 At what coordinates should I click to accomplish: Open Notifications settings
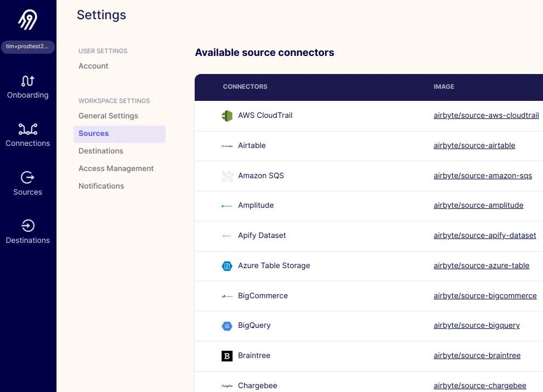tap(101, 186)
